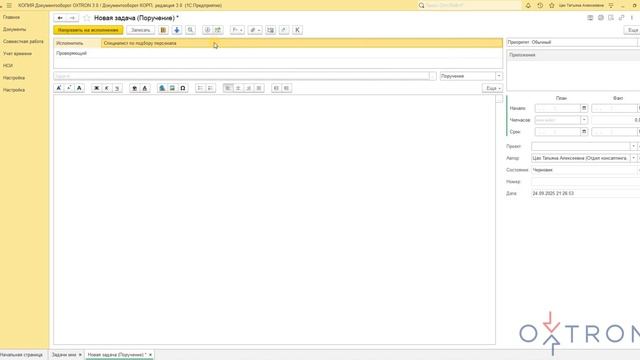Insert numbered list in editor
The image size is (640, 360).
[x=210, y=88]
